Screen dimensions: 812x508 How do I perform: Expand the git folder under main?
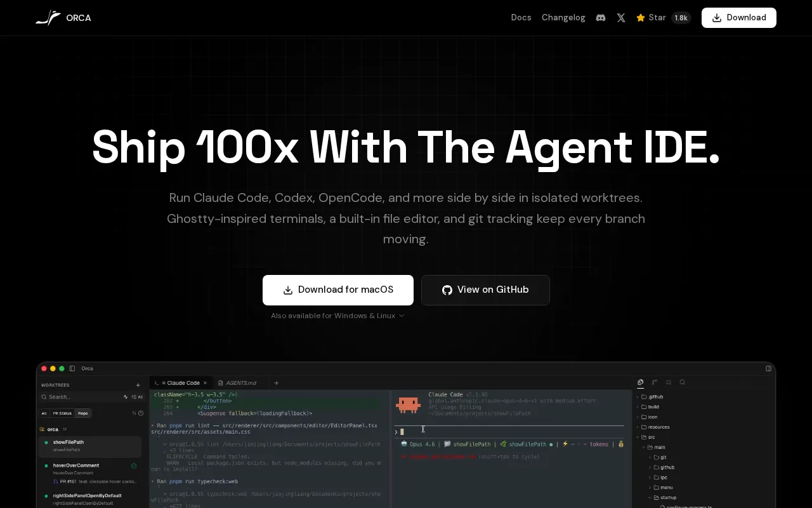[658, 457]
